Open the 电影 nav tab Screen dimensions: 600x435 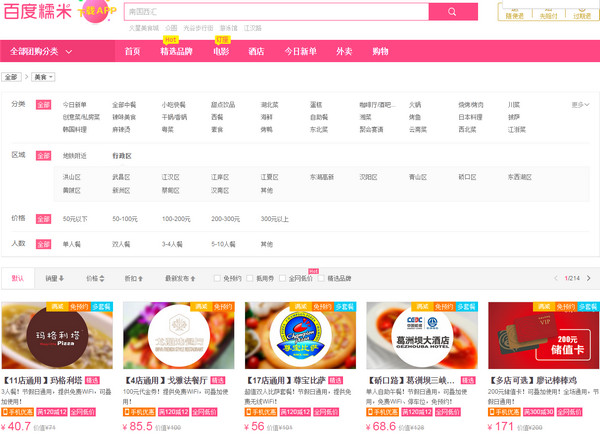point(221,51)
